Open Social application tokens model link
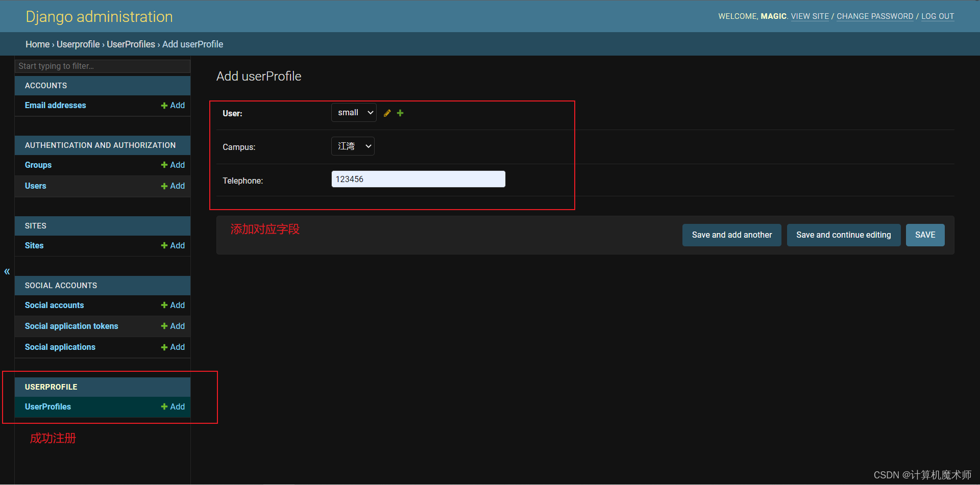This screenshot has height=485, width=980. click(x=71, y=326)
